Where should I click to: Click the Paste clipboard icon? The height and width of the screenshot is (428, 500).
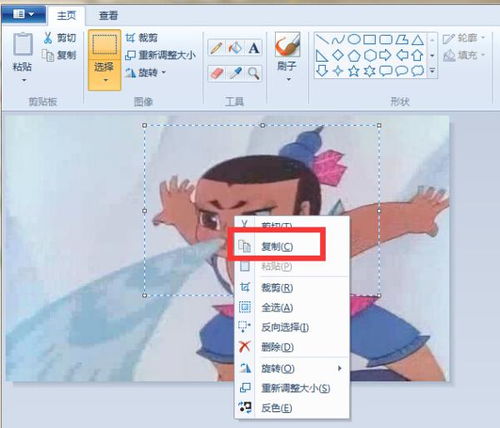[23, 44]
